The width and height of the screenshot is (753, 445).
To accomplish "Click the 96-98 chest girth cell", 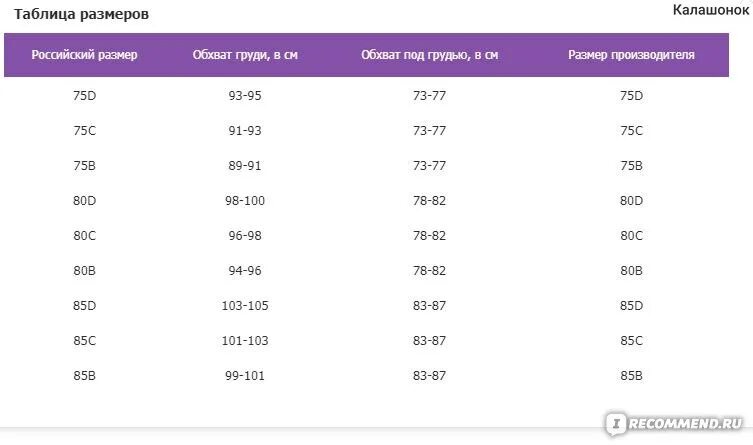I will click(x=245, y=236).
